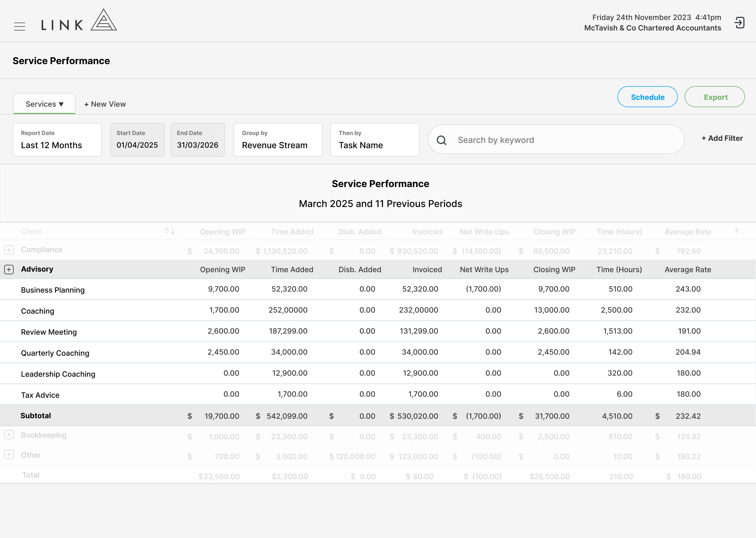756x538 pixels.
Task: Click McTavish & Co Chartered Accountants name
Action: 652,28
